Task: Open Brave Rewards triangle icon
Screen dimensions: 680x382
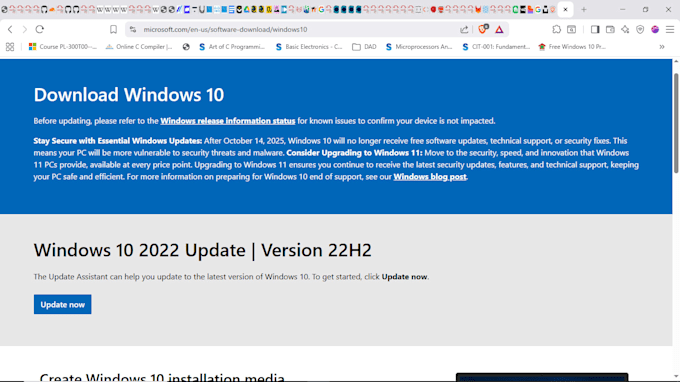Action: pyautogui.click(x=499, y=29)
